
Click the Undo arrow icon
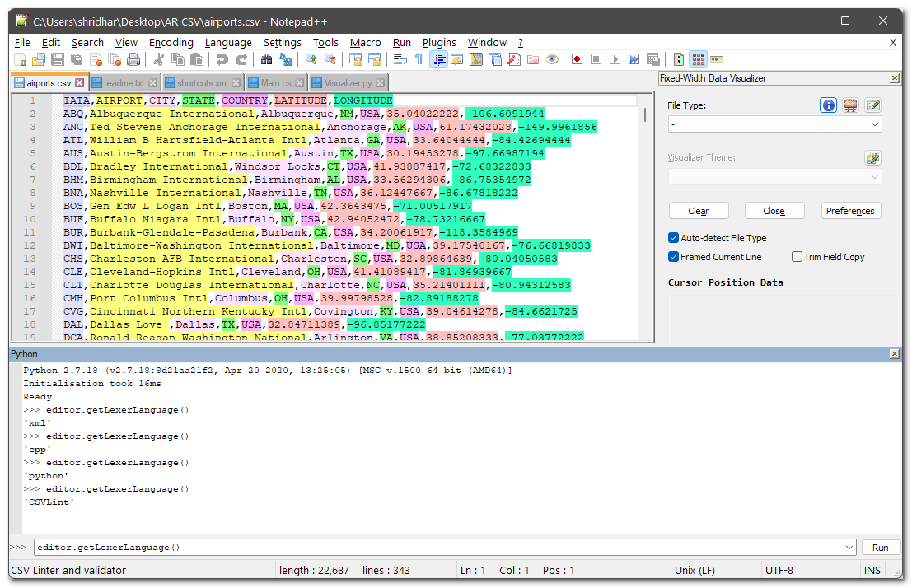(222, 59)
